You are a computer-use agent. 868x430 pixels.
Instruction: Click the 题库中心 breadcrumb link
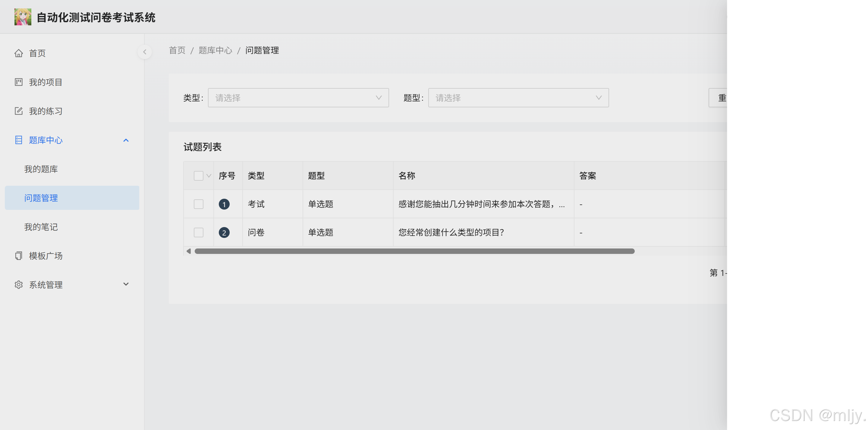point(215,50)
